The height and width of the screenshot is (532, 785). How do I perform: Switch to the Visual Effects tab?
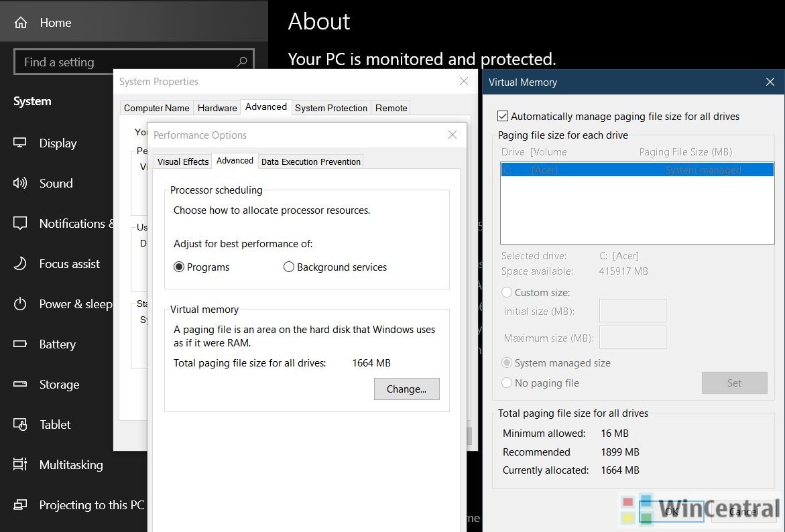tap(183, 161)
